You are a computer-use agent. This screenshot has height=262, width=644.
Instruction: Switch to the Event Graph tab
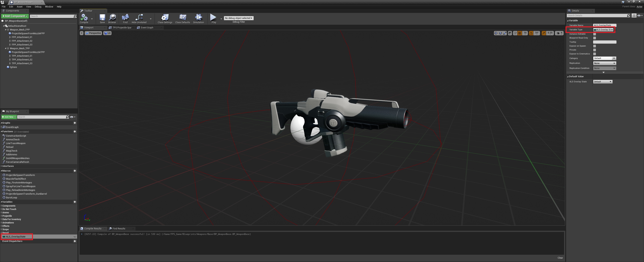pos(147,28)
